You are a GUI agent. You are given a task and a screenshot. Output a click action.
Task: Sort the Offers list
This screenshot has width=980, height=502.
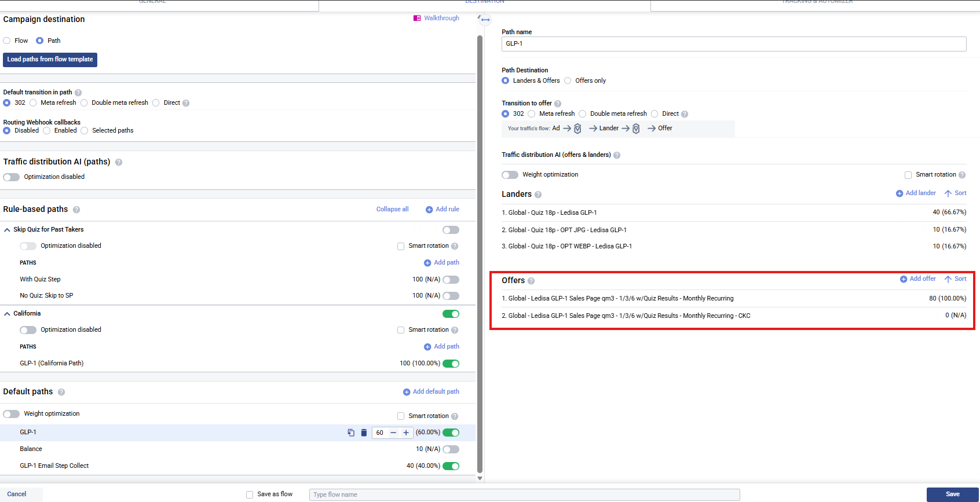pos(956,279)
